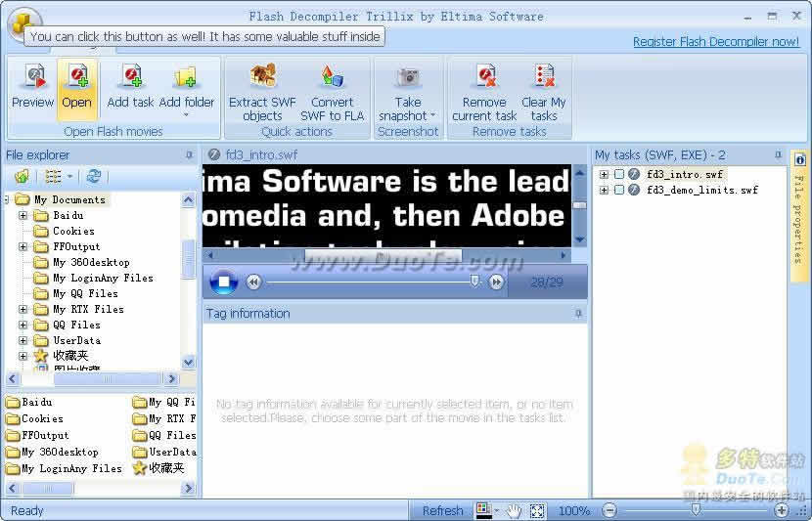Select My LoginAny Files in tree
Image resolution: width=812 pixels, height=521 pixels.
point(103,278)
